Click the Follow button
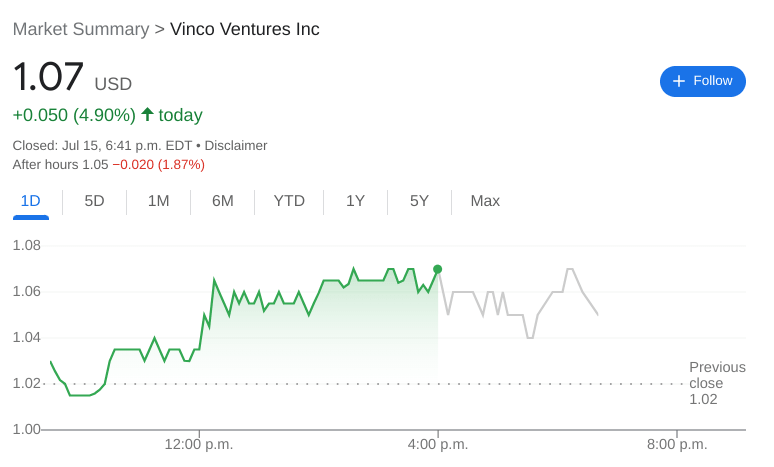This screenshot has height=467, width=774. coord(702,81)
